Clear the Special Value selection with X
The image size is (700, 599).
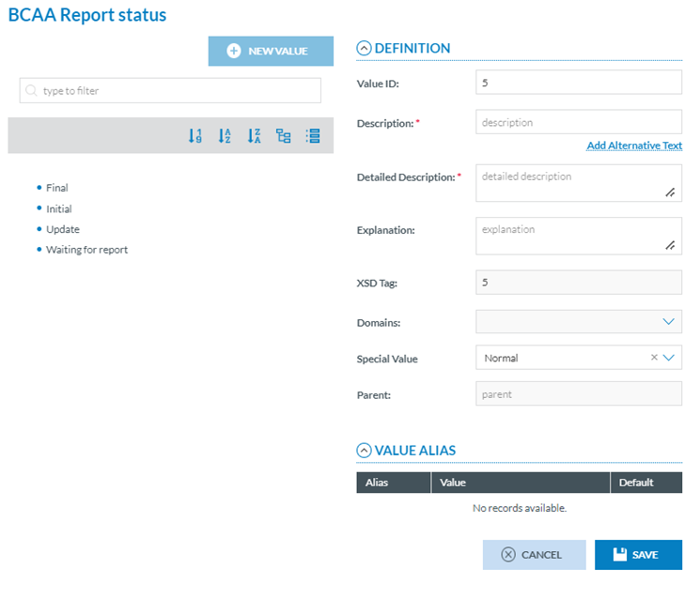(654, 358)
